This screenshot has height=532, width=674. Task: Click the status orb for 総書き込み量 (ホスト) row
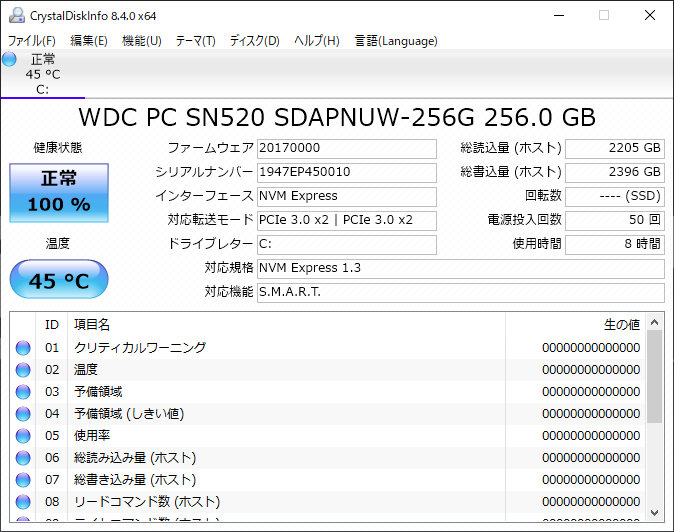point(23,480)
